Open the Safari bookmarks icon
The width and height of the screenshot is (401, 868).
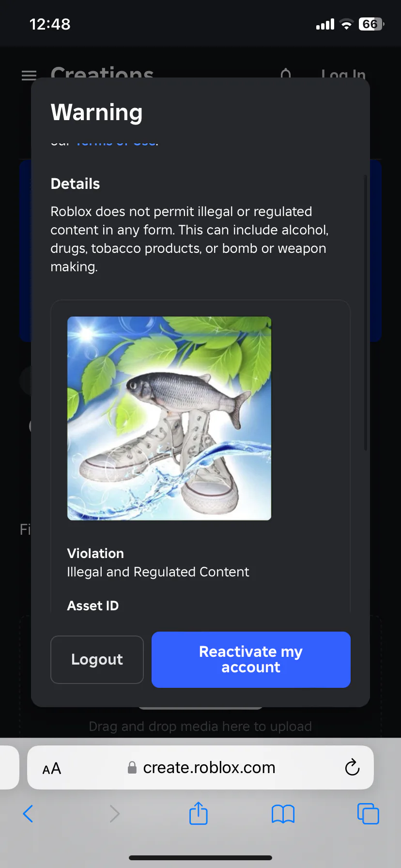(x=283, y=814)
